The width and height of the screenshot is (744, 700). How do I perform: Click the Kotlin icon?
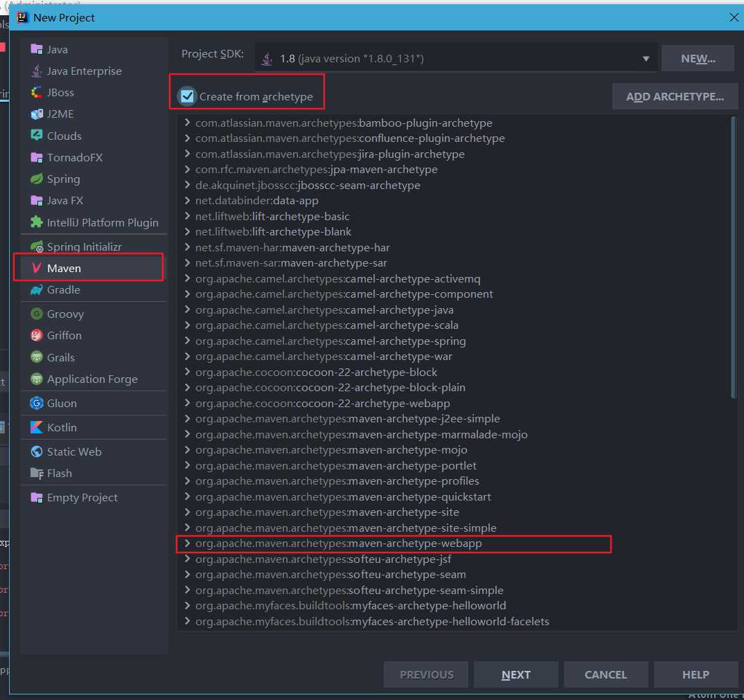pos(37,427)
